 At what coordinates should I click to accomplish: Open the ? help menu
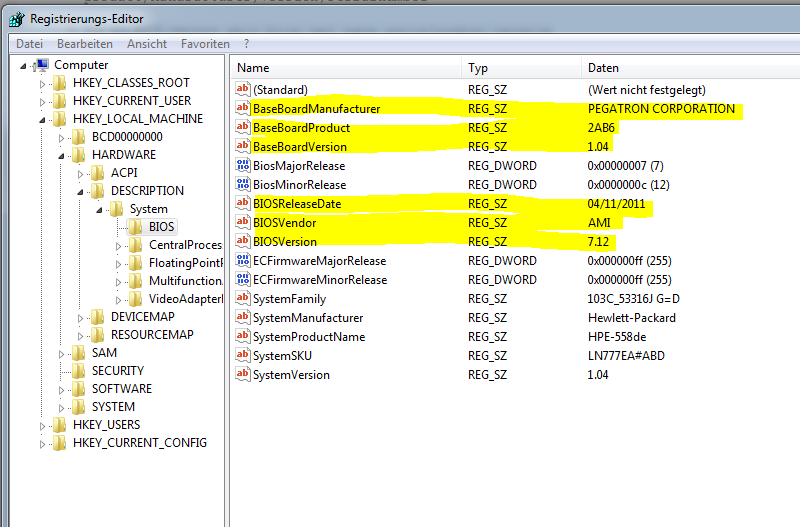(246, 44)
